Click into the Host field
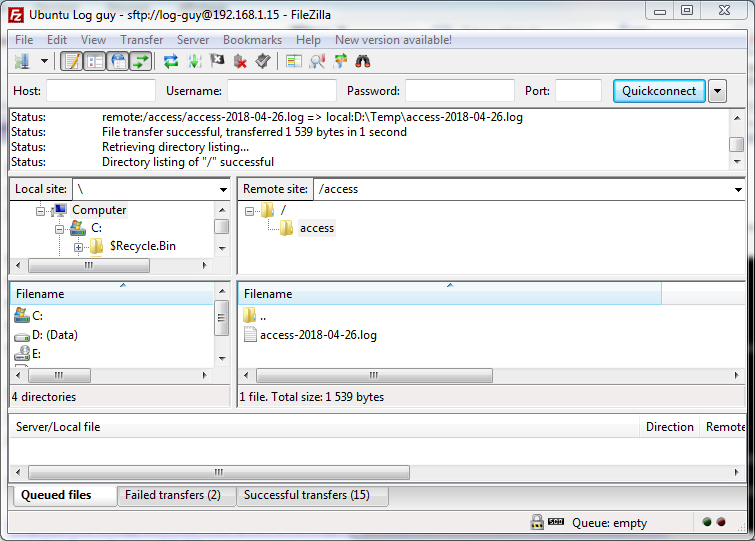The width and height of the screenshot is (755, 541). [101, 91]
